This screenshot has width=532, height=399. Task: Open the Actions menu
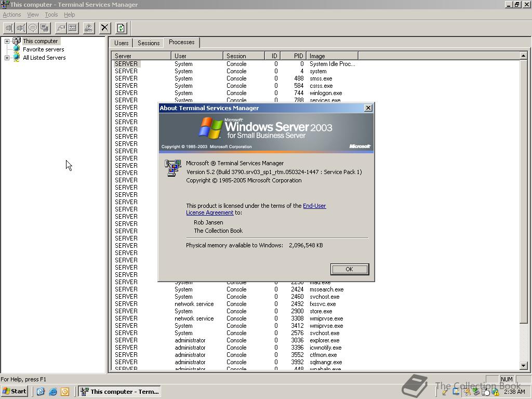(x=12, y=15)
